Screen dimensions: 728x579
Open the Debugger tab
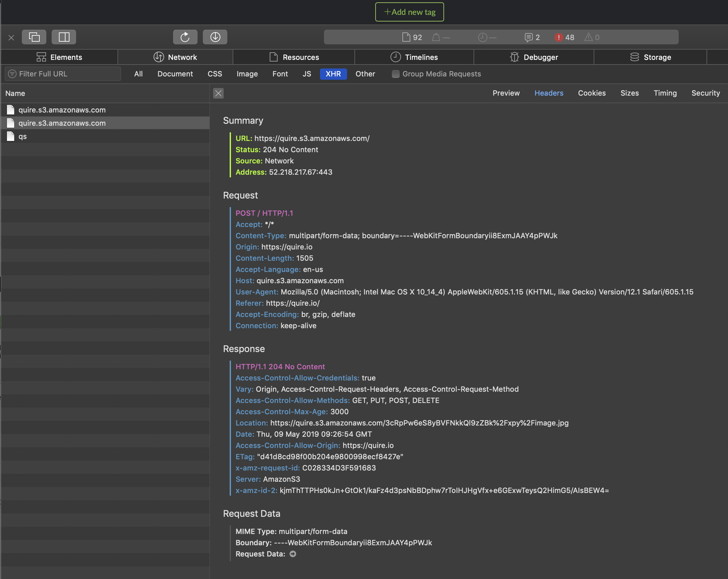[x=534, y=57]
